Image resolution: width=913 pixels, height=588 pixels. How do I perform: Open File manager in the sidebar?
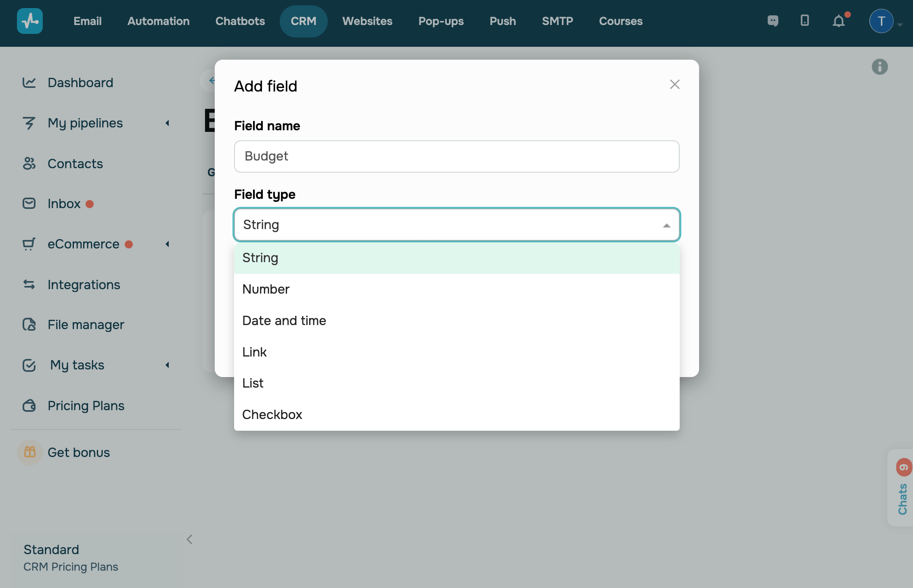pos(86,325)
